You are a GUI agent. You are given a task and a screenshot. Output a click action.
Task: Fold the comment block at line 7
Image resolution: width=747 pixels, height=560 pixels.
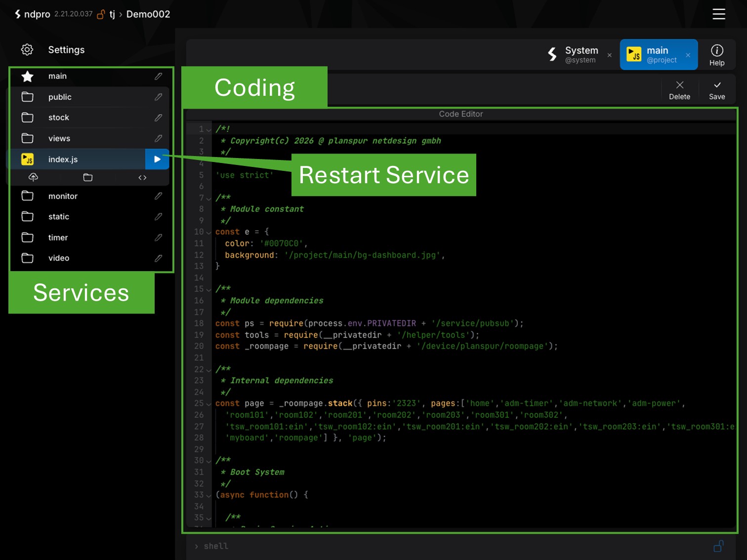[209, 199]
